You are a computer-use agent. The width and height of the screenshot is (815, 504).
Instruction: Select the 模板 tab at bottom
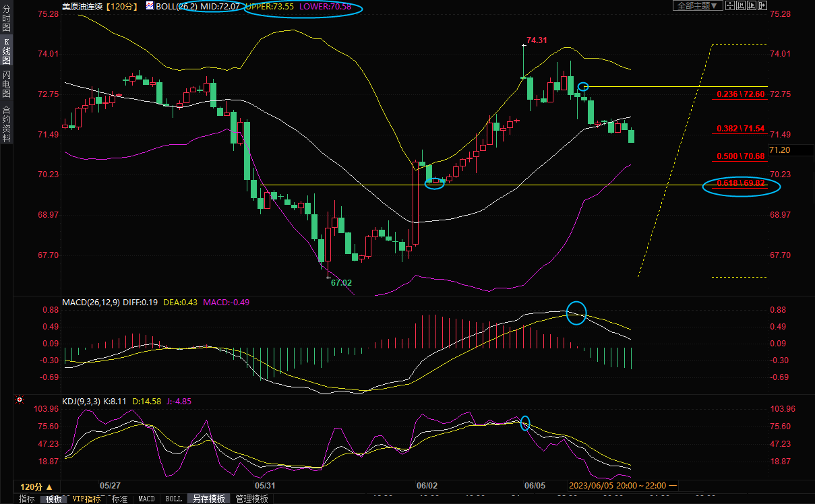(54, 499)
